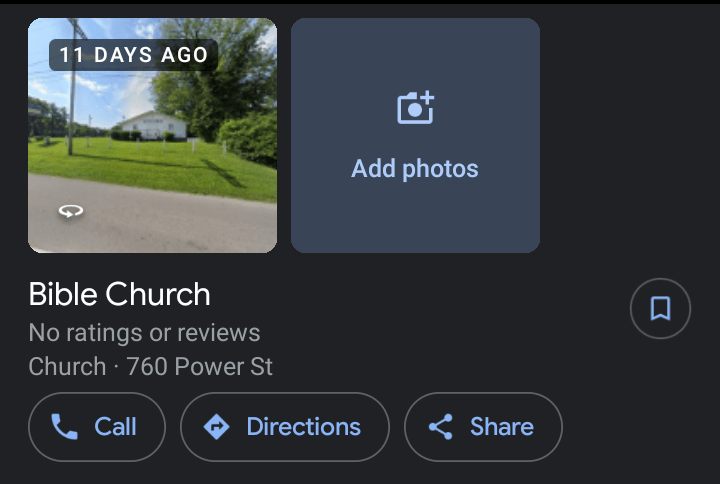Save Bible Church with the bookmark icon

point(660,308)
